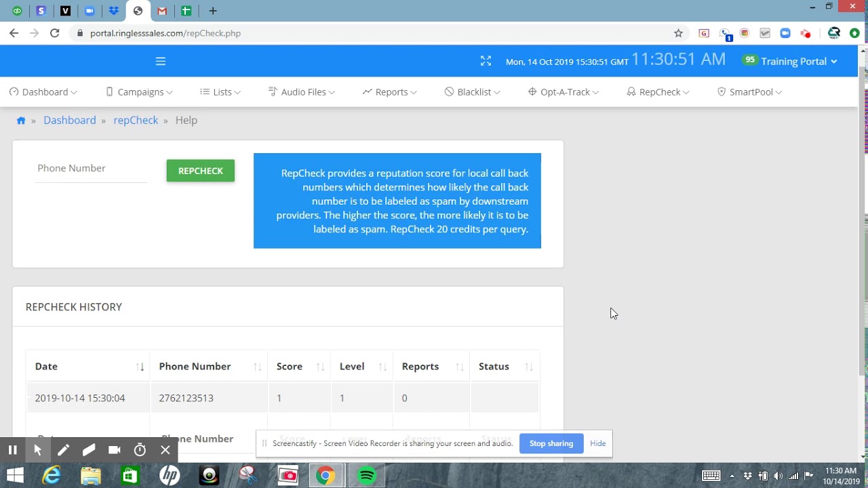
Task: Open the Zoom browser extension
Action: point(785,33)
